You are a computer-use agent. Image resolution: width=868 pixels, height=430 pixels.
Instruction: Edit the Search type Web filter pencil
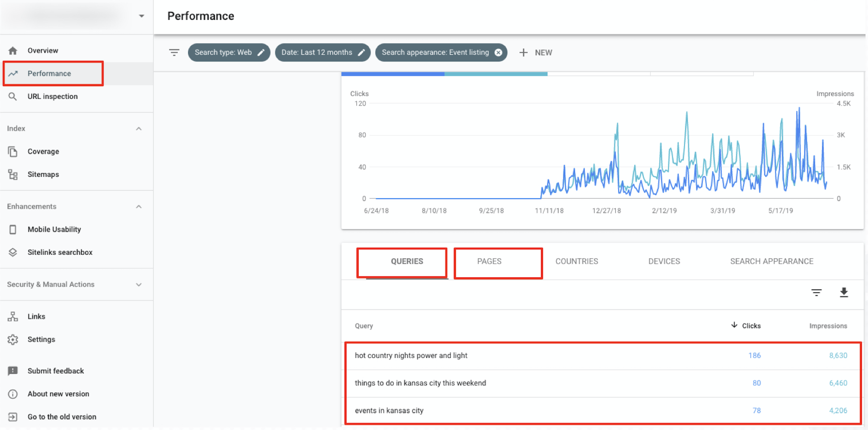[x=261, y=53]
